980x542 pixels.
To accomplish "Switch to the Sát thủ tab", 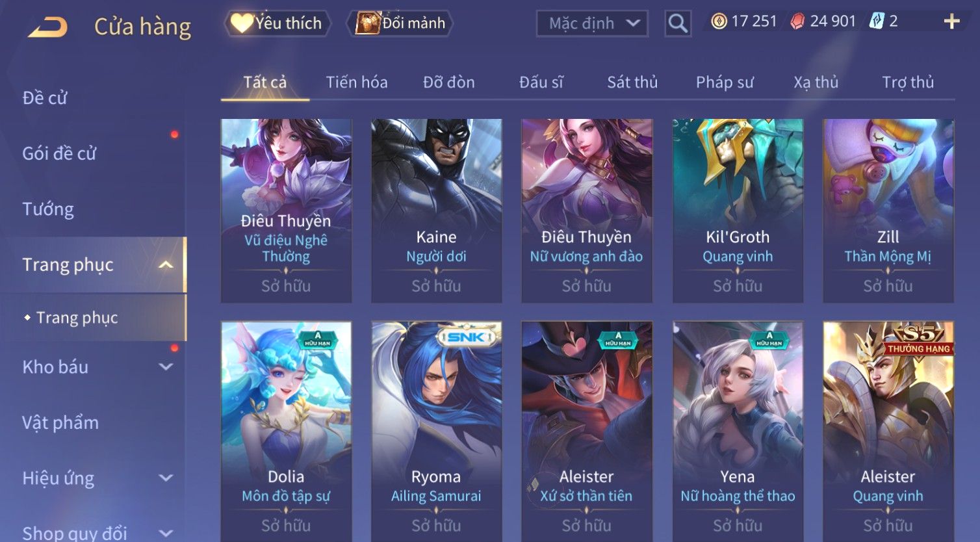I will coord(632,83).
